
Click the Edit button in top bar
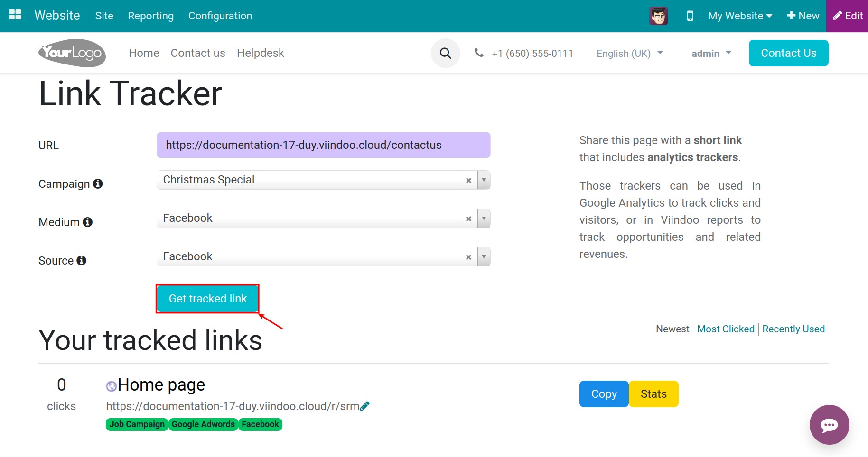[x=847, y=16]
